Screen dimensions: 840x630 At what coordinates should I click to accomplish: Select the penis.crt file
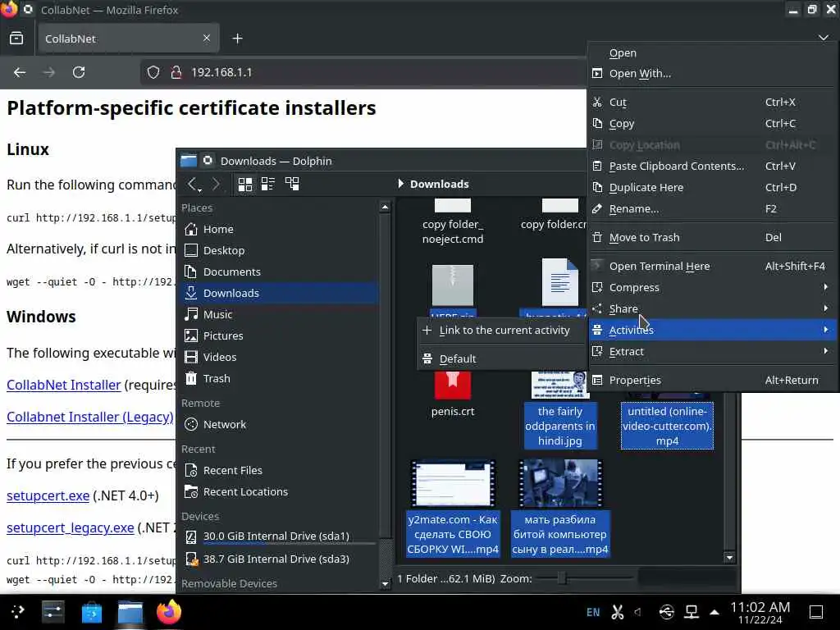click(x=453, y=394)
